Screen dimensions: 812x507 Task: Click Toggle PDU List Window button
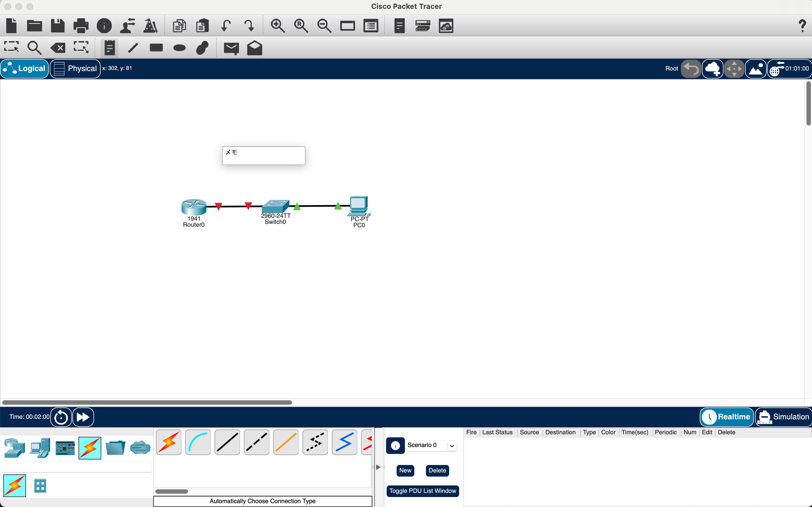(423, 491)
